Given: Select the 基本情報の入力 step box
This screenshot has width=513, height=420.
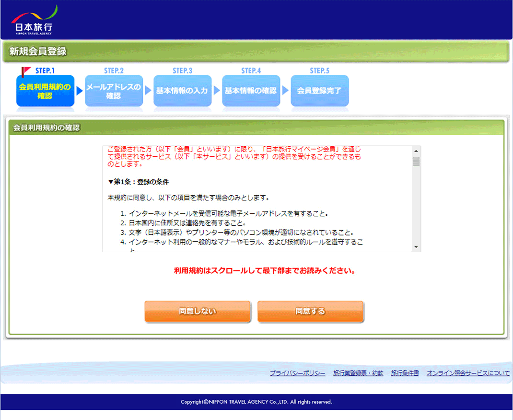Looking at the screenshot, I should tap(182, 91).
